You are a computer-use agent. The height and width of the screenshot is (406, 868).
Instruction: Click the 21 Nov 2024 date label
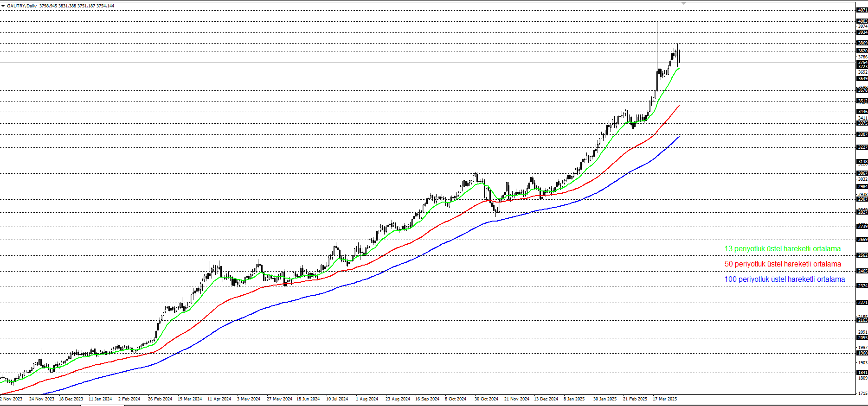tap(517, 399)
